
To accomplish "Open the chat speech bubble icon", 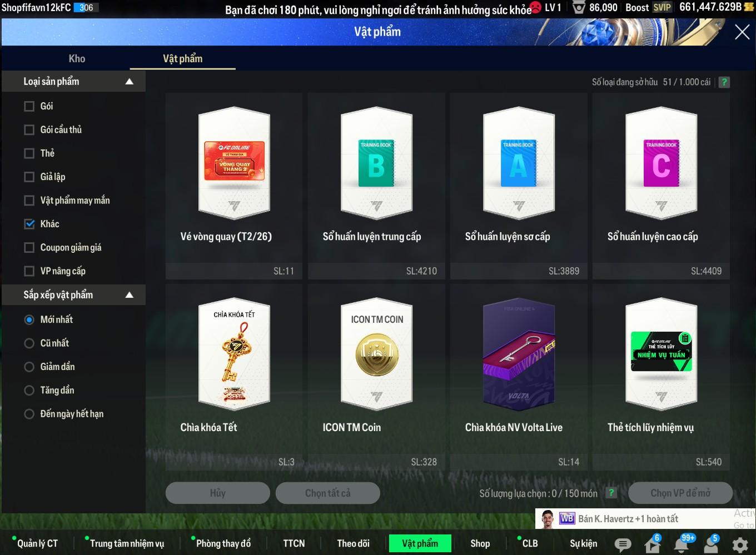I will (623, 544).
